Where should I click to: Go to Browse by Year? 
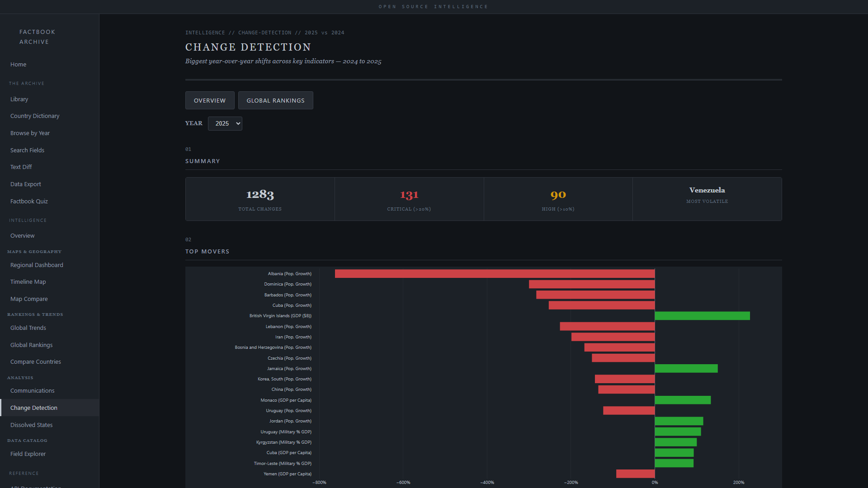pos(30,133)
